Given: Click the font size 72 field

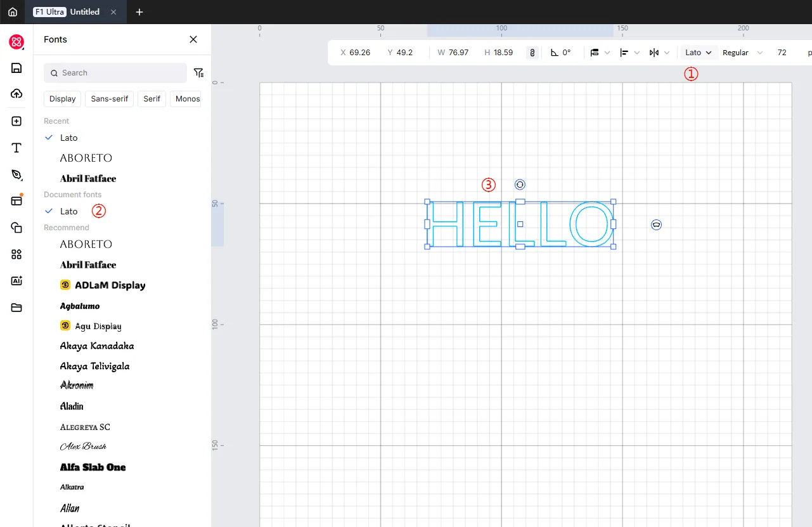Looking at the screenshot, I should pos(782,53).
